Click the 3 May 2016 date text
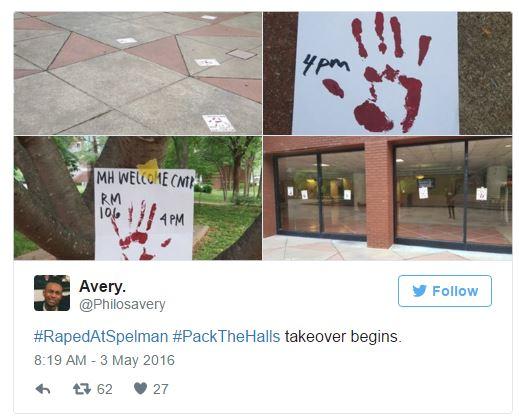Screen dimensions: 519x419 (x=137, y=361)
